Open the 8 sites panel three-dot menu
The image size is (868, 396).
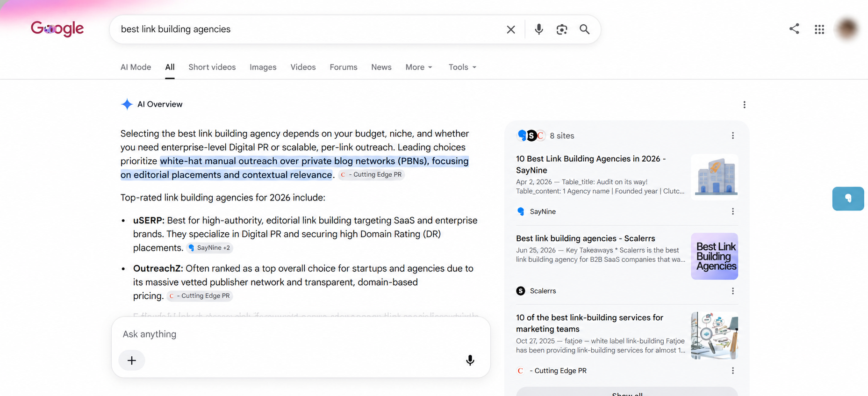(x=733, y=136)
